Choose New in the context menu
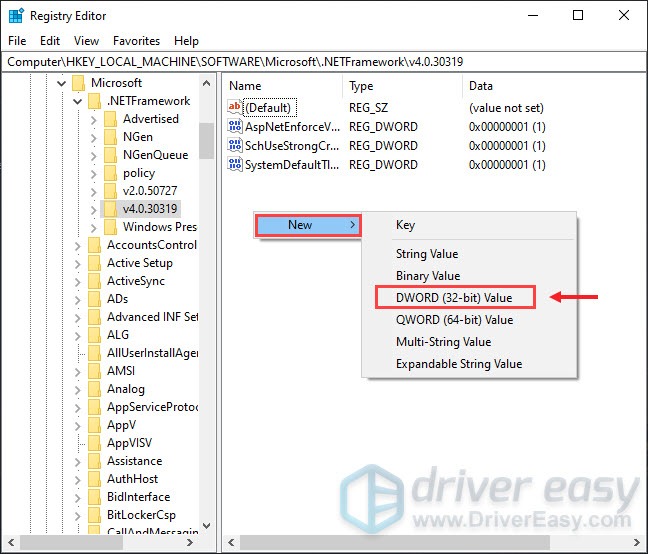Viewport: 648px width, 554px height. coord(308,225)
